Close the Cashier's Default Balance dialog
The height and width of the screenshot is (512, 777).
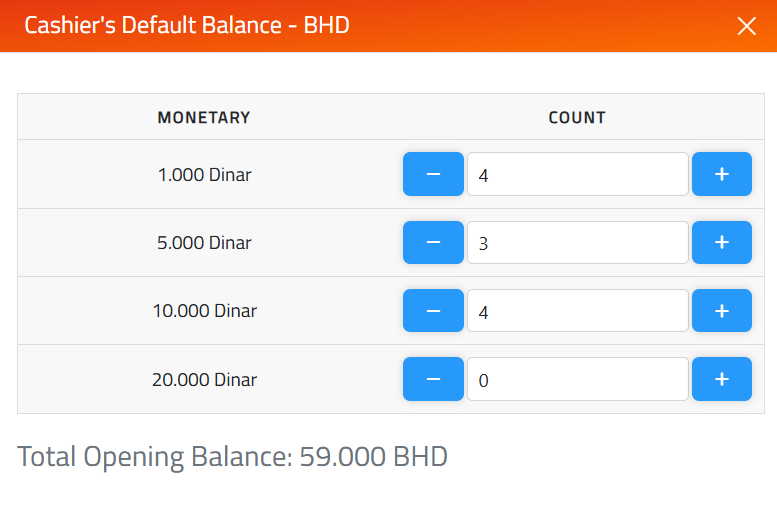[746, 26]
